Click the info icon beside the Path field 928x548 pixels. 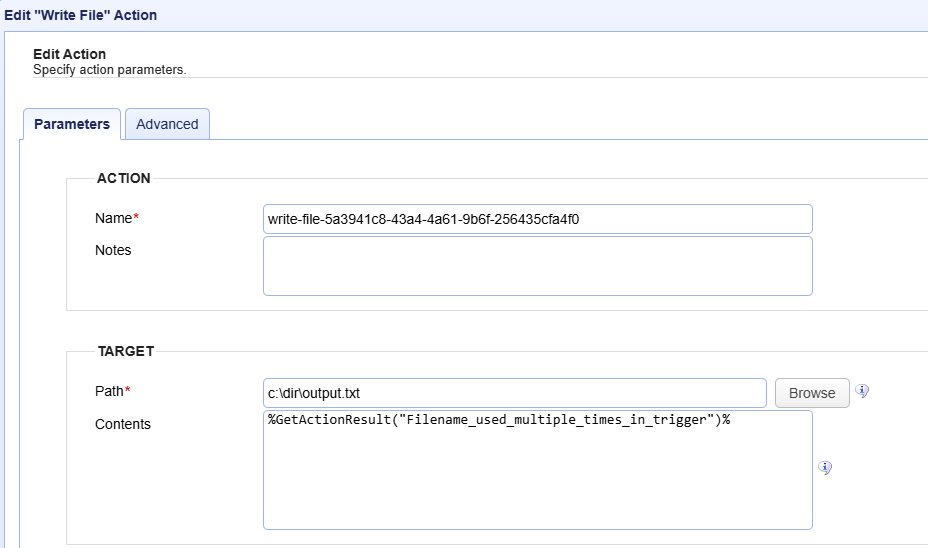point(862,391)
